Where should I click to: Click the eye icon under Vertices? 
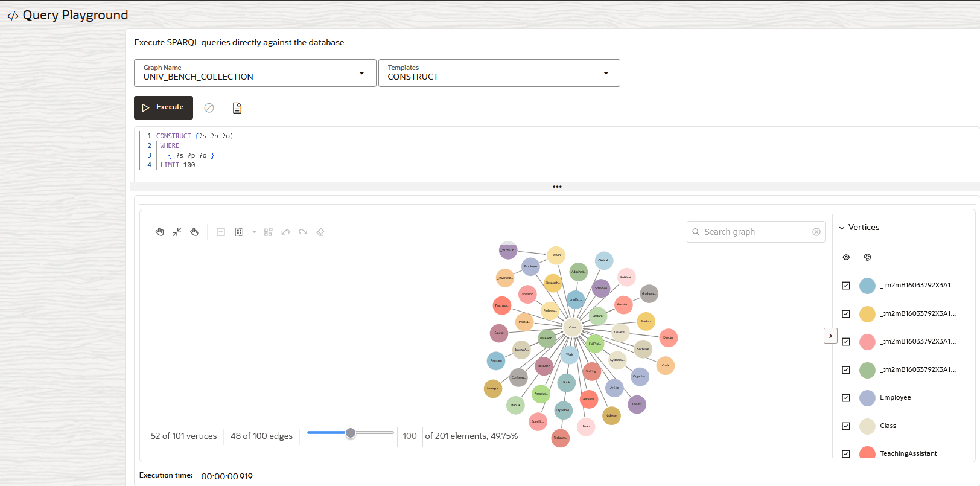846,257
